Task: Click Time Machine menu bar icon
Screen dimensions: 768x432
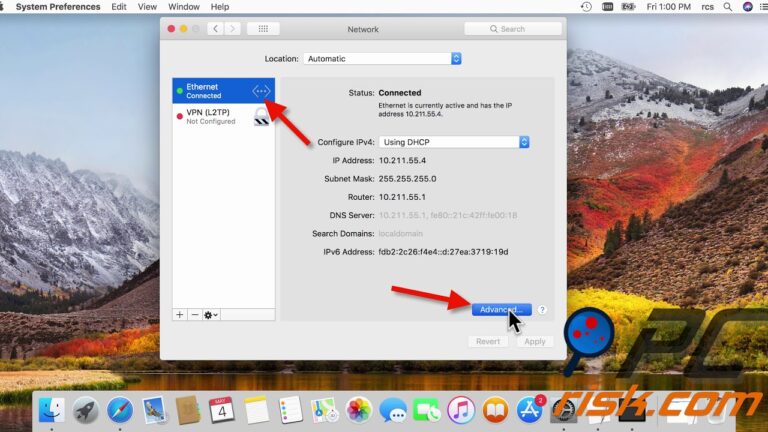Action: (586, 7)
